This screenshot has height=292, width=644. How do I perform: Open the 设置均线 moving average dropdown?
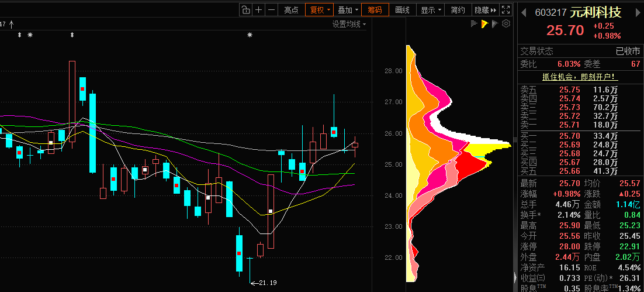[x=349, y=24]
